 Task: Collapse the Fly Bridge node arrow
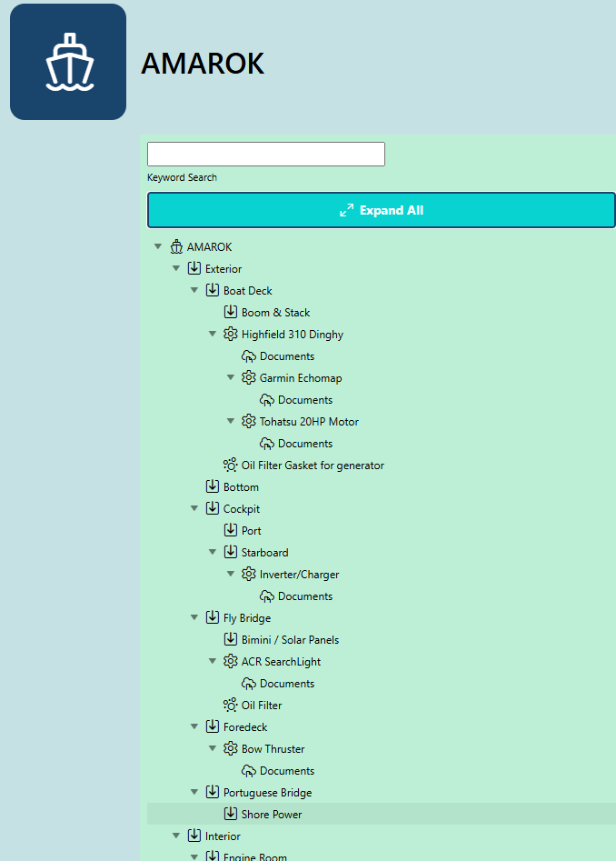[194, 618]
